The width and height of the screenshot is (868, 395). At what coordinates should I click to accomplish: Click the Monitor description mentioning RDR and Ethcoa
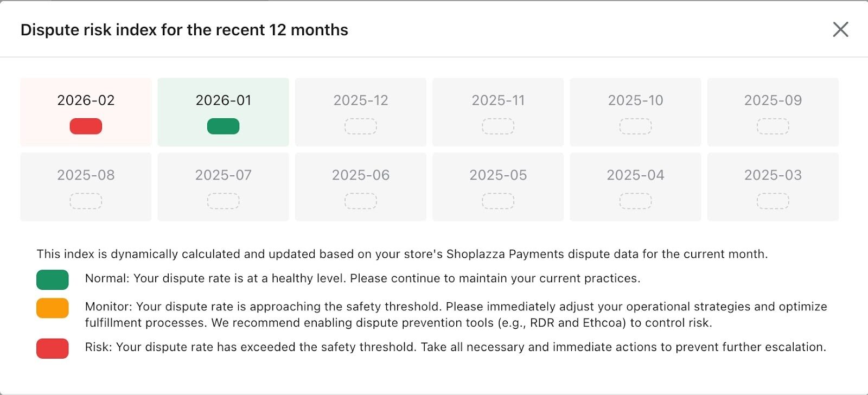456,315
